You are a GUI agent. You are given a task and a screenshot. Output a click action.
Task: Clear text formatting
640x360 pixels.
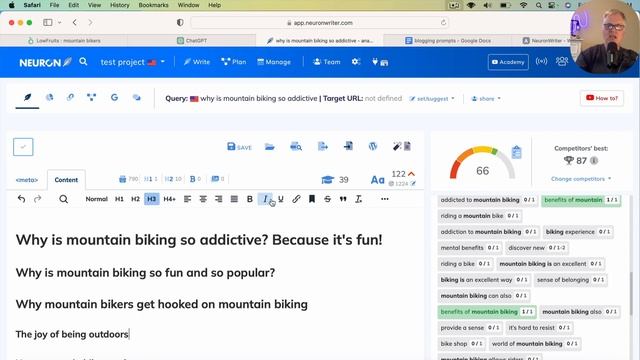point(358,199)
